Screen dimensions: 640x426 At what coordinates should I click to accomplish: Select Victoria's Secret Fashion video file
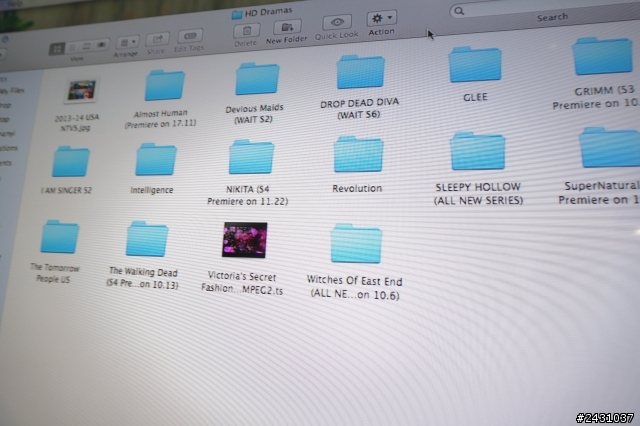coord(244,240)
